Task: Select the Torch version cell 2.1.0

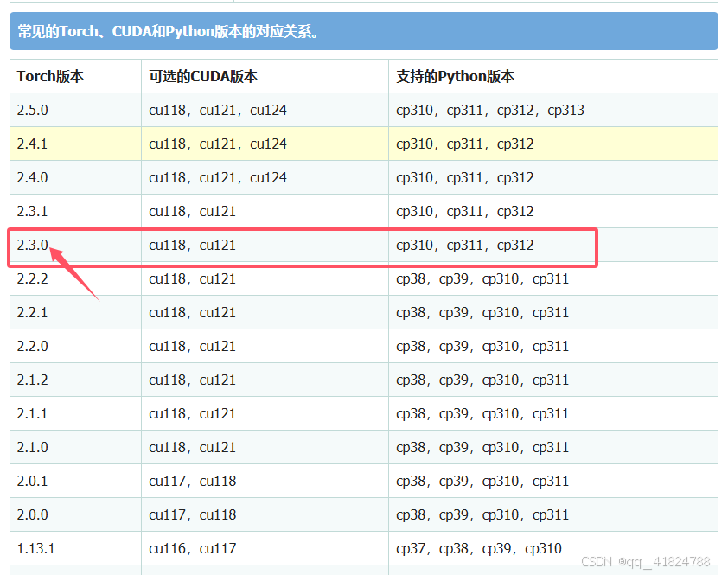Action: click(76, 447)
